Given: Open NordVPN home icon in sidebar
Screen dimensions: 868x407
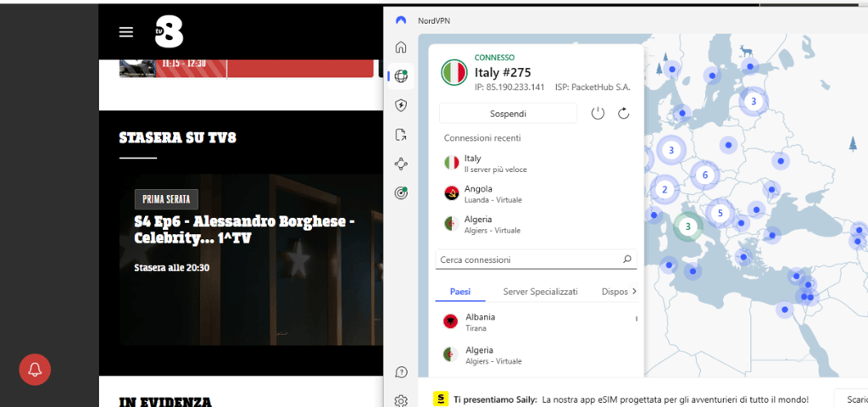Looking at the screenshot, I should point(401,47).
